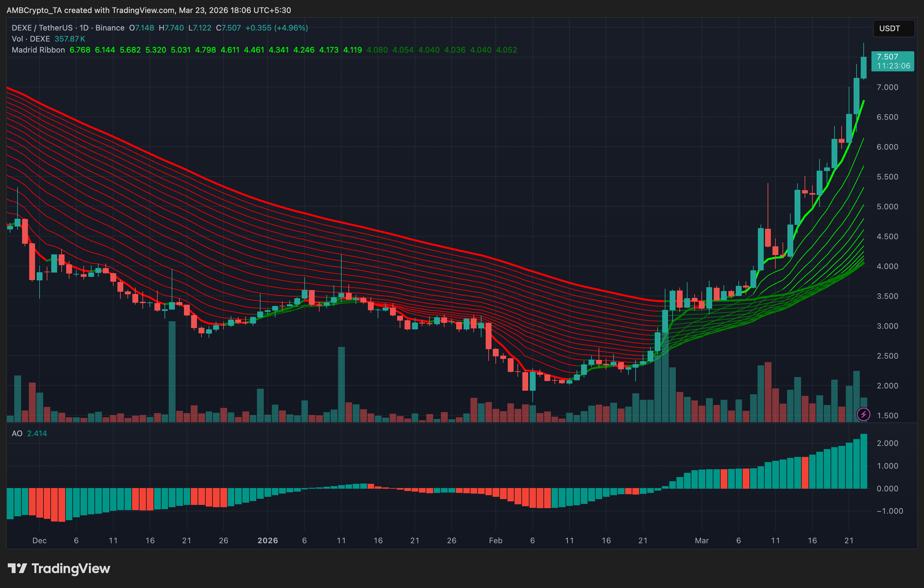
Task: Click the +0.355 (+4.96%) change value
Action: [277, 28]
